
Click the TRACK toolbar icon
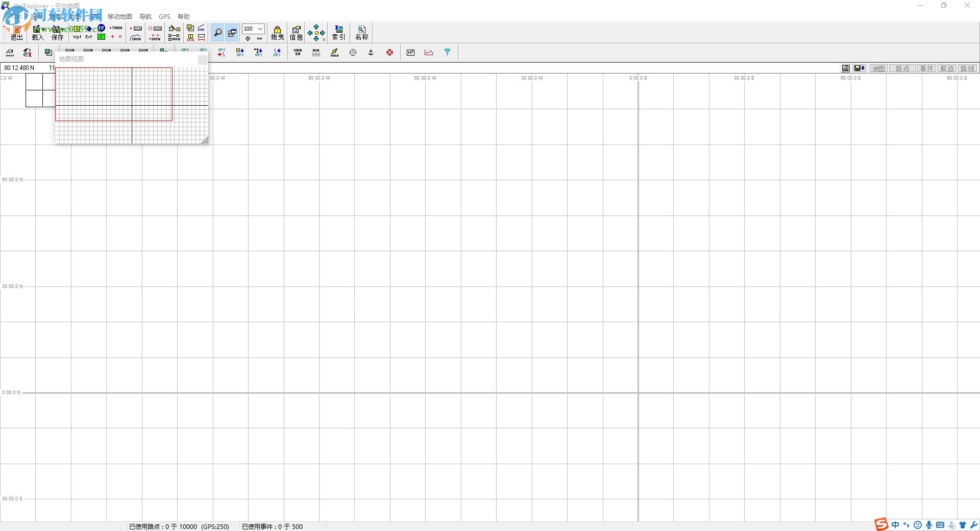116,28
